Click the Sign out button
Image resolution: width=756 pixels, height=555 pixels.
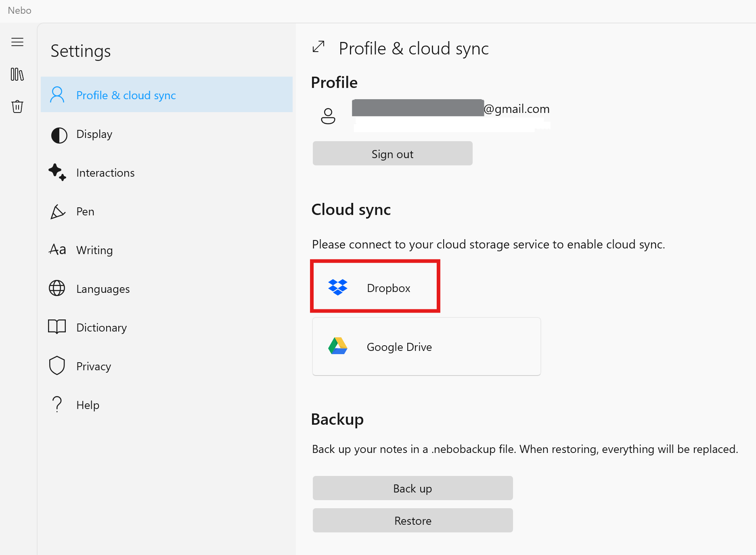coord(392,153)
